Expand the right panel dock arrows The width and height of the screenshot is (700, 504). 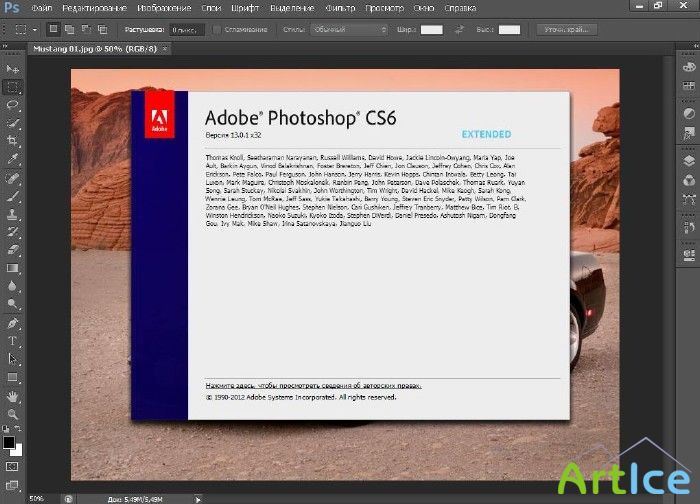(696, 46)
